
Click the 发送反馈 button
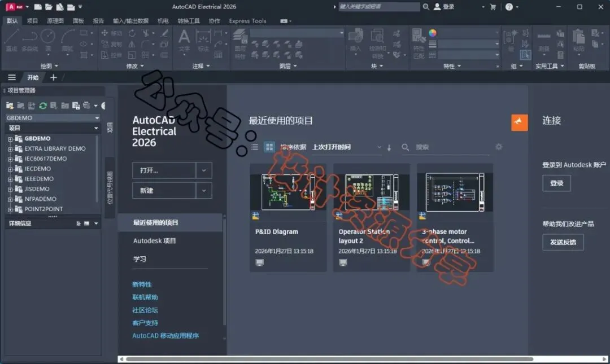pyautogui.click(x=563, y=242)
